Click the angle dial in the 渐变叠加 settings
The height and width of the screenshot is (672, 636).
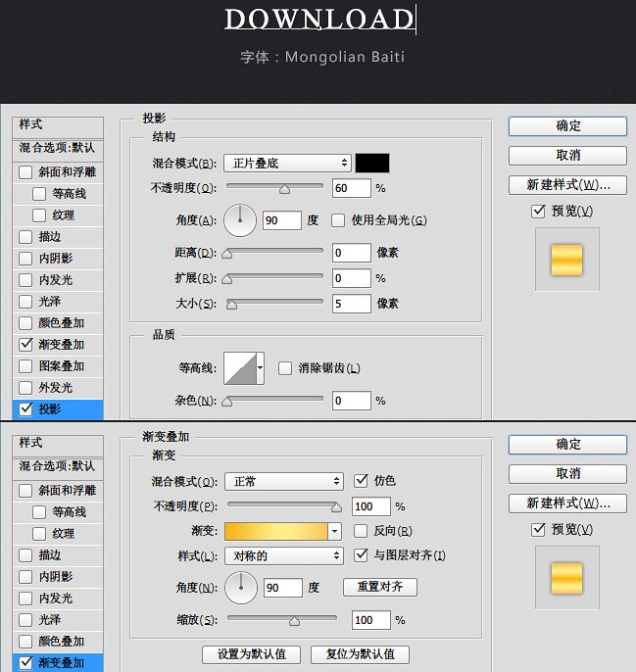point(241,588)
